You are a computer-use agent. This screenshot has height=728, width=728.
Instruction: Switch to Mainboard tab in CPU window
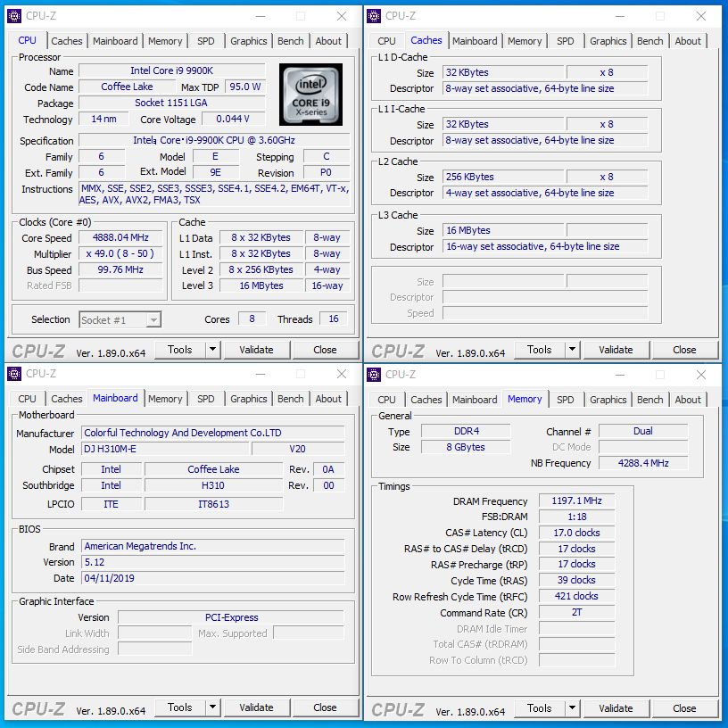(x=115, y=41)
